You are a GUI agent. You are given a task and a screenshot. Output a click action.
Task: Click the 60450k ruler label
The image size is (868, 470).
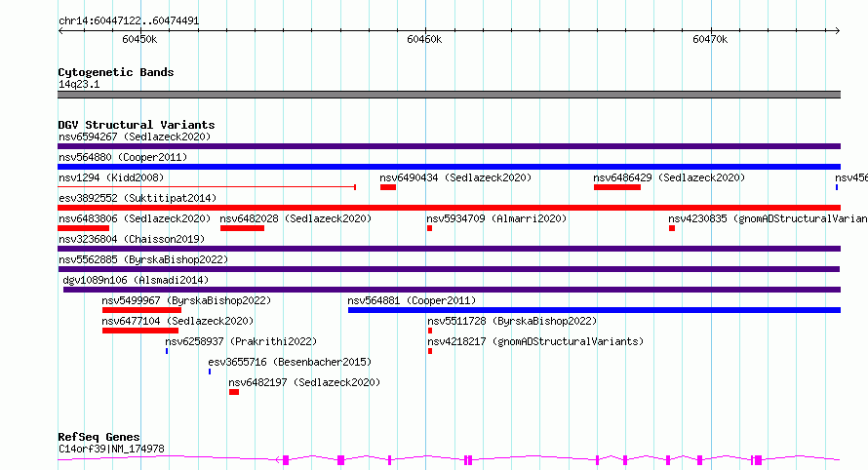[139, 39]
